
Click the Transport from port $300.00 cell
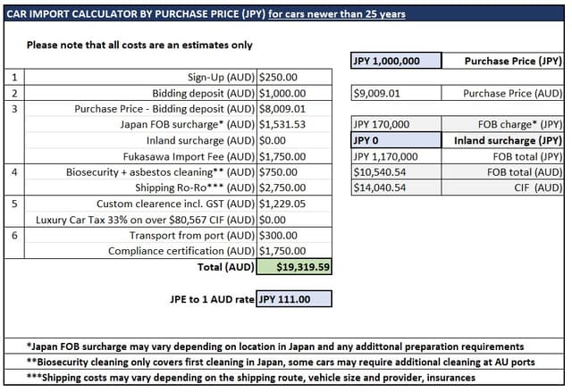tap(294, 236)
